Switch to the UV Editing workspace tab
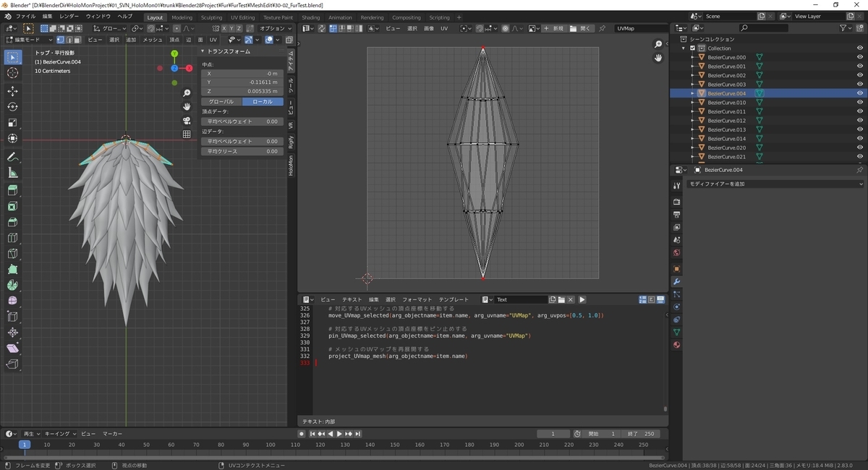 pos(243,17)
